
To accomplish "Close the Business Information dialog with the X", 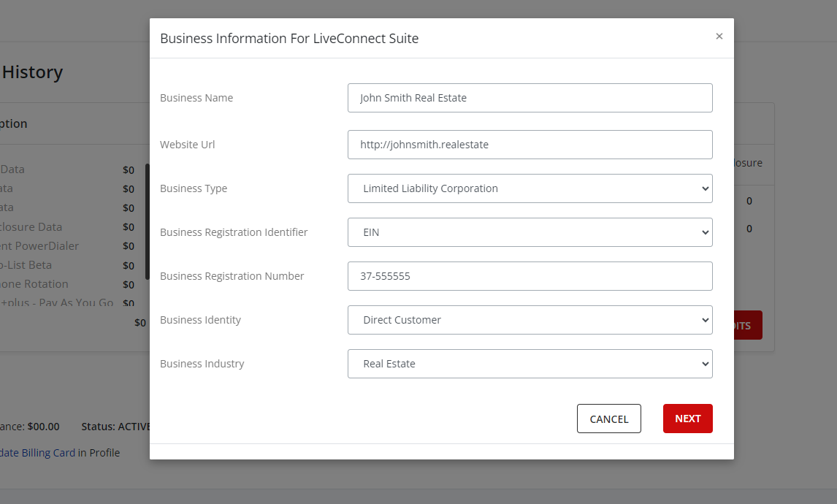I will point(719,37).
